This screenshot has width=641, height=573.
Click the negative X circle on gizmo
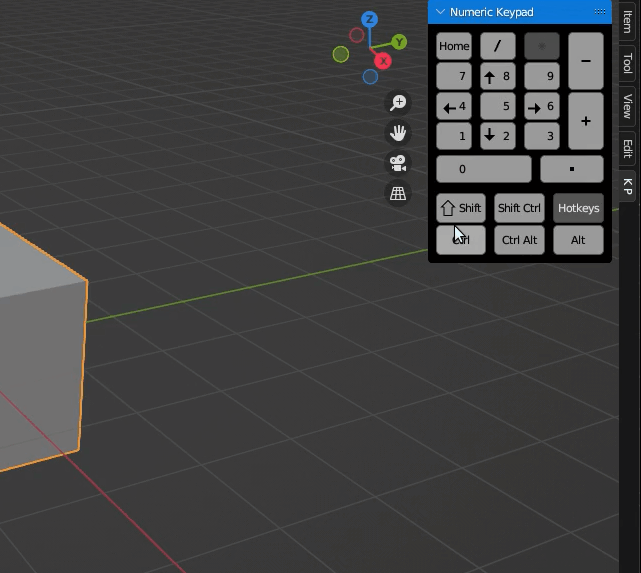pyautogui.click(x=356, y=35)
